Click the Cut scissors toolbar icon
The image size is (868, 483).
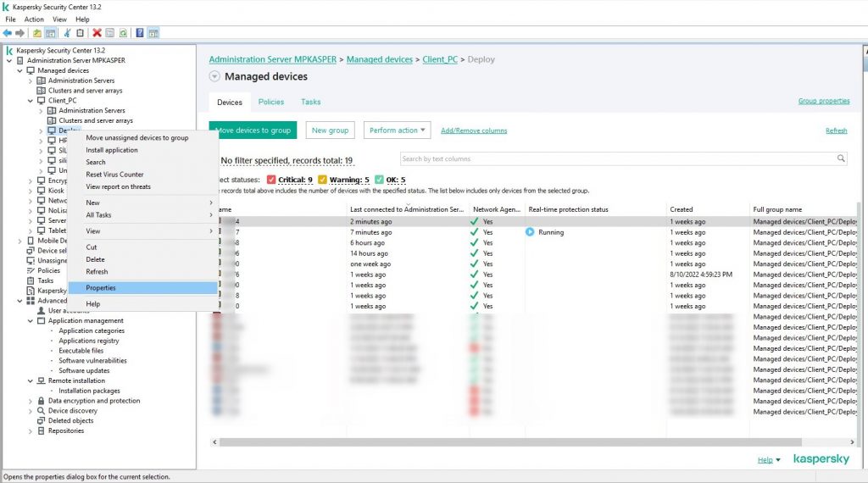(66, 33)
